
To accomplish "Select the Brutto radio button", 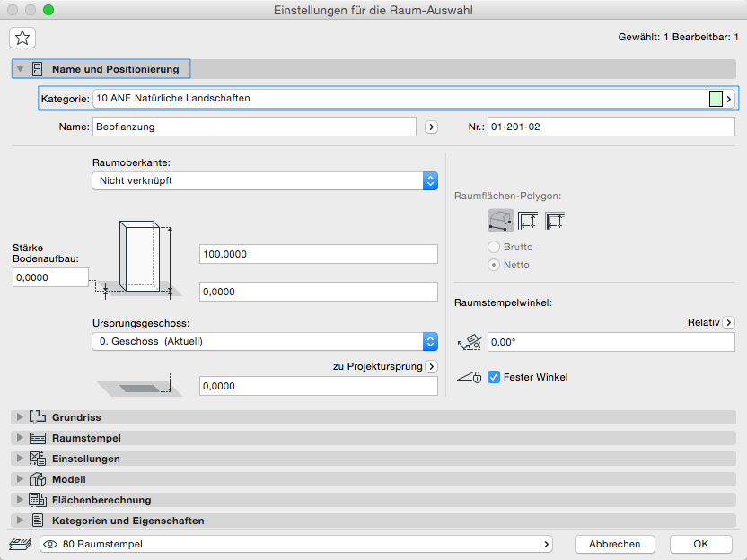I will tap(493, 247).
